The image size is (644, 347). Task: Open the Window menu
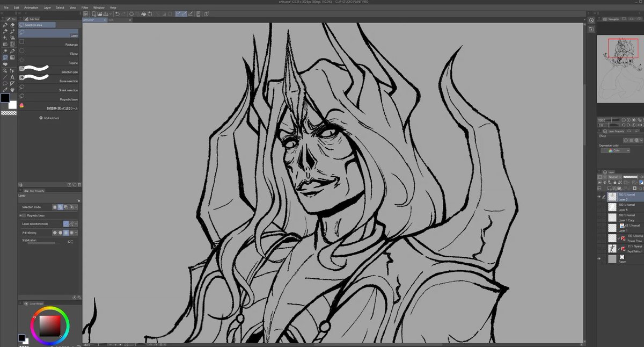point(99,8)
